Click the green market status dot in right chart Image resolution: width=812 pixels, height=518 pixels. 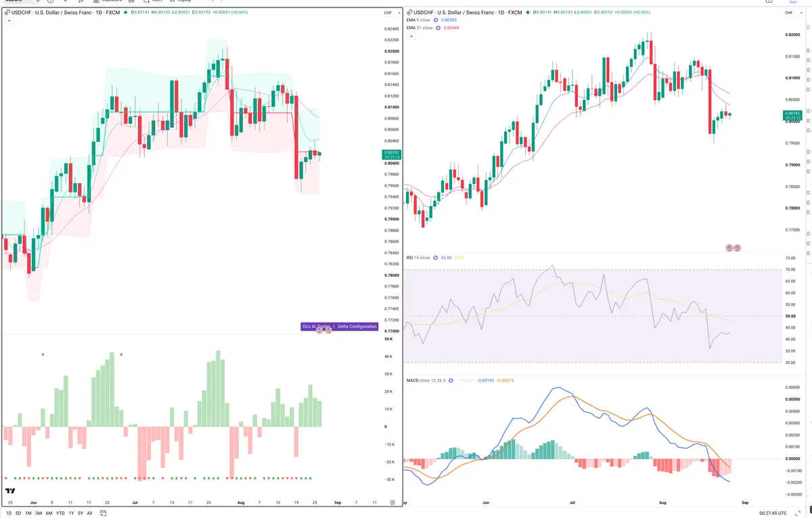coord(528,13)
